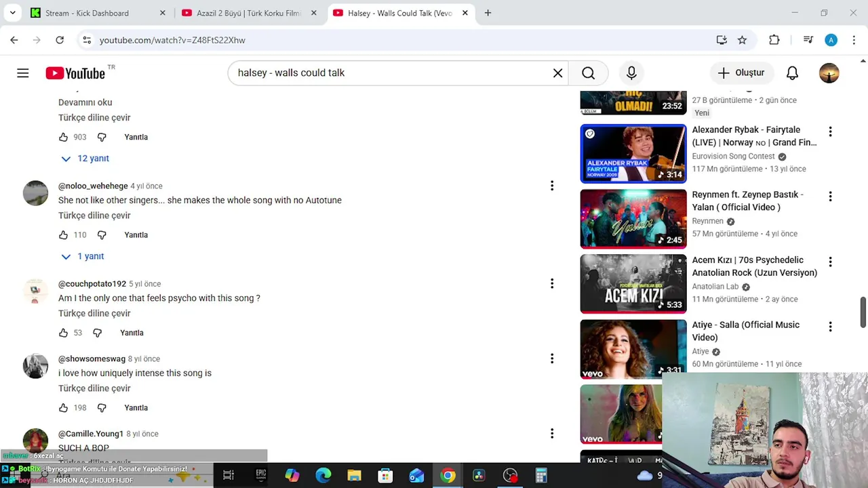Screen dimensions: 868x488
Task: Like the @couchpotato192 comment
Action: click(x=63, y=333)
